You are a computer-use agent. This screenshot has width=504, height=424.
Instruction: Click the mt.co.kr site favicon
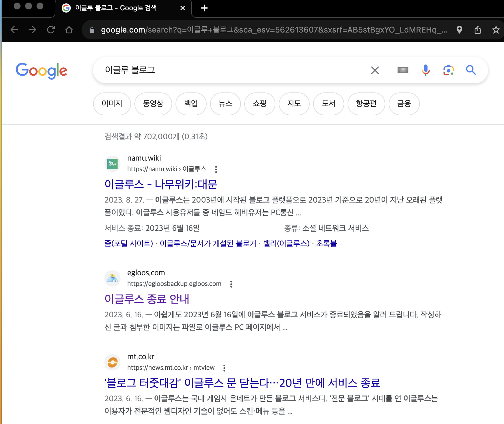[x=112, y=362]
